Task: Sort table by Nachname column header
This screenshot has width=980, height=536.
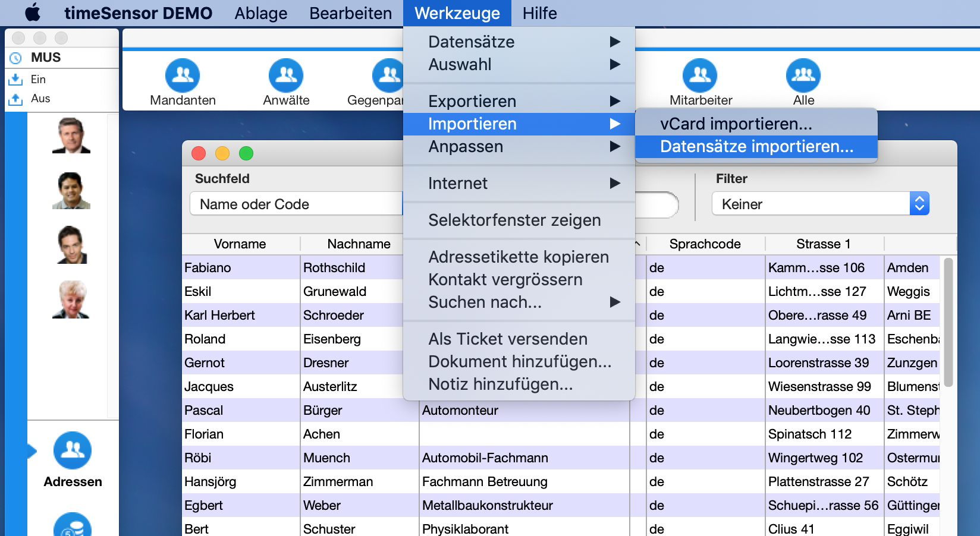Action: (359, 244)
